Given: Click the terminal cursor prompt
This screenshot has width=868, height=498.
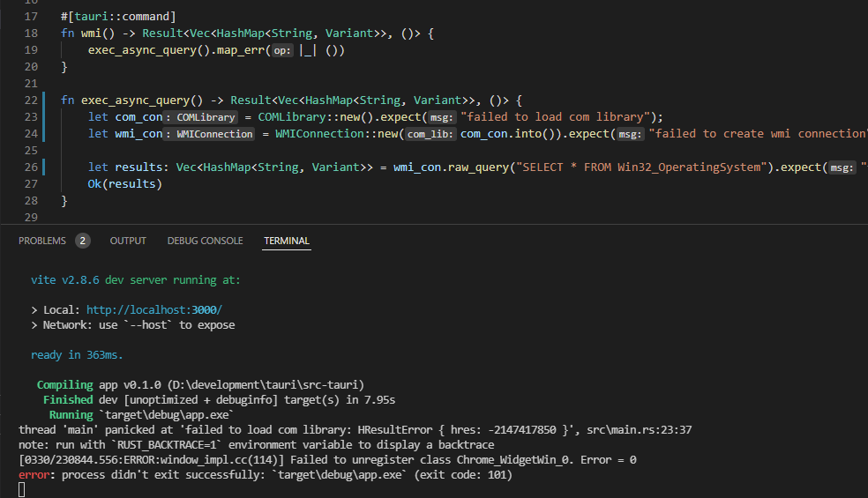Looking at the screenshot, I should tap(21, 490).
